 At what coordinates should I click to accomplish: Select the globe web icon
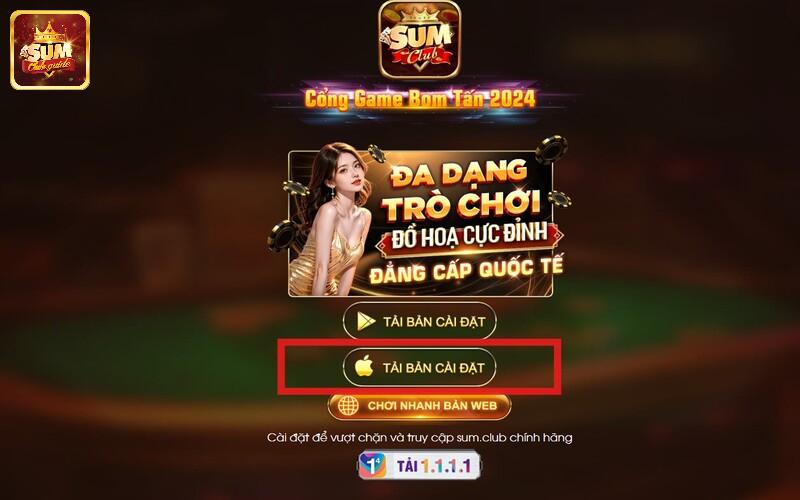348,406
